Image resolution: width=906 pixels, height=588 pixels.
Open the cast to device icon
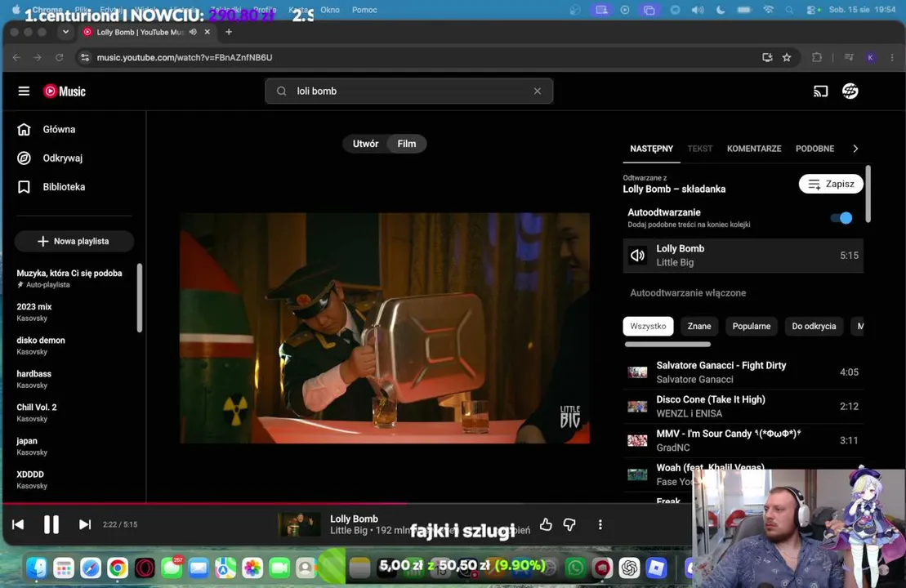tap(820, 91)
